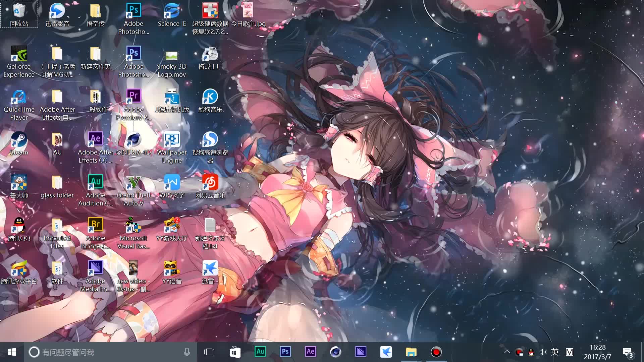Launch Adobe Media Encoder desktop shortcut
The width and height of the screenshot is (644, 362).
point(95,276)
